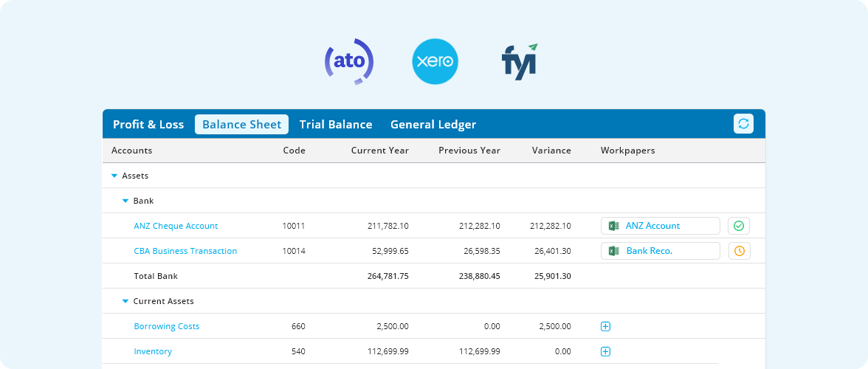Collapse the Assets group arrow
Image resolution: width=868 pixels, height=369 pixels.
114,176
